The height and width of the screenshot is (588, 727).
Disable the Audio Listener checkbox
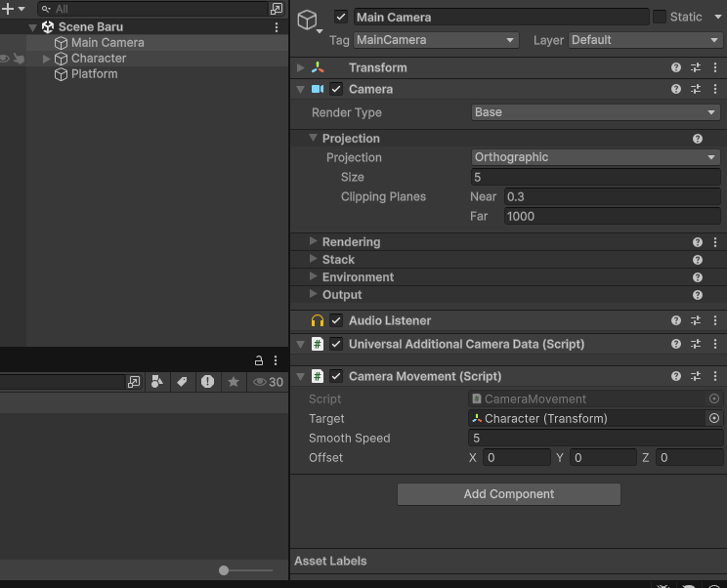[336, 320]
